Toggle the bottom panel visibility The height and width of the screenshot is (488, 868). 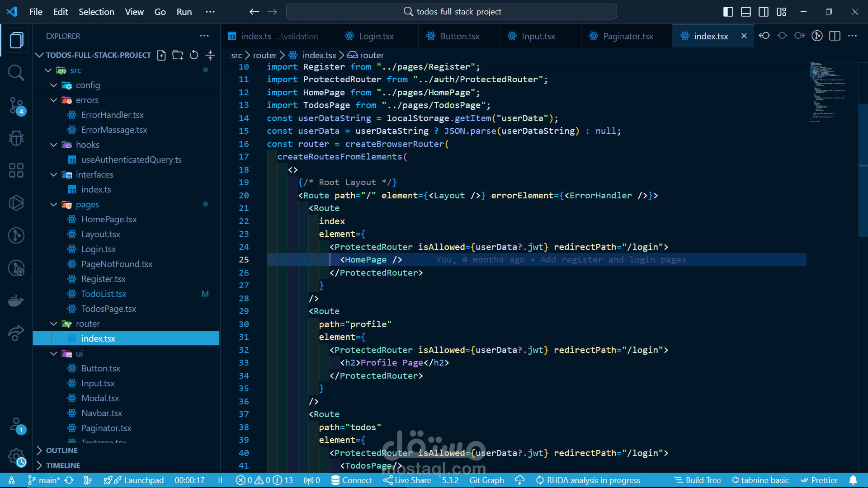point(746,12)
